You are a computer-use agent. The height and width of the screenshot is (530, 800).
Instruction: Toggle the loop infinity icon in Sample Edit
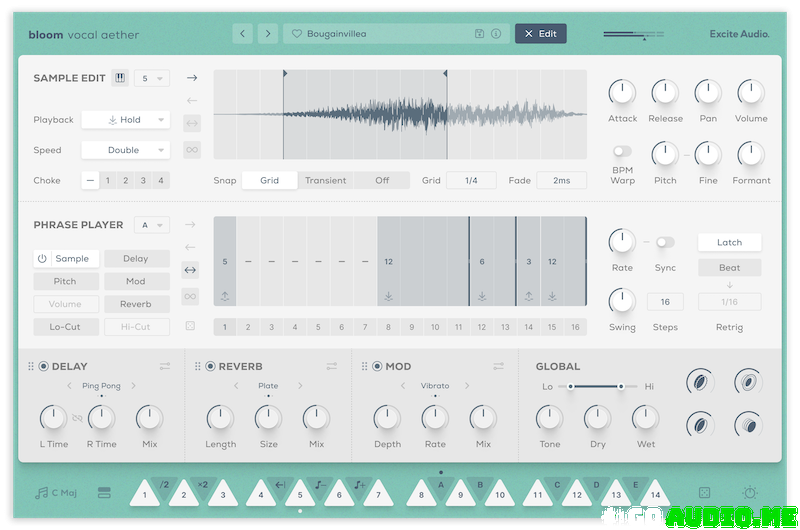(x=192, y=149)
